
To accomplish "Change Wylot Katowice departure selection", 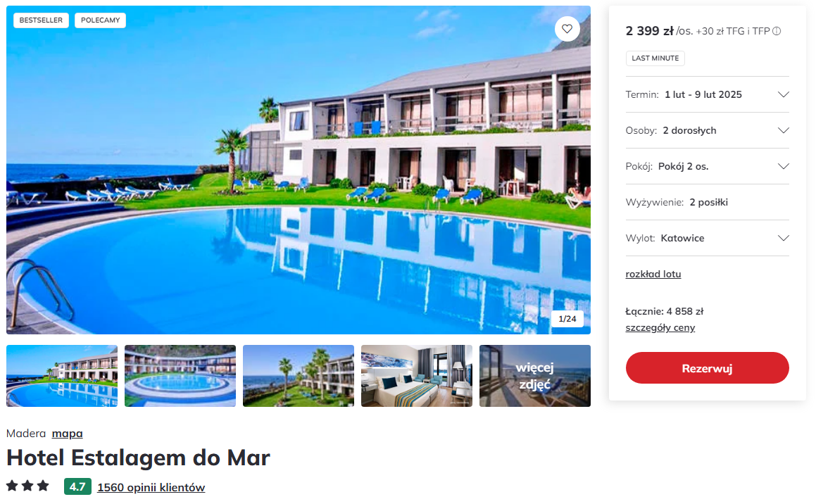I will (708, 238).
